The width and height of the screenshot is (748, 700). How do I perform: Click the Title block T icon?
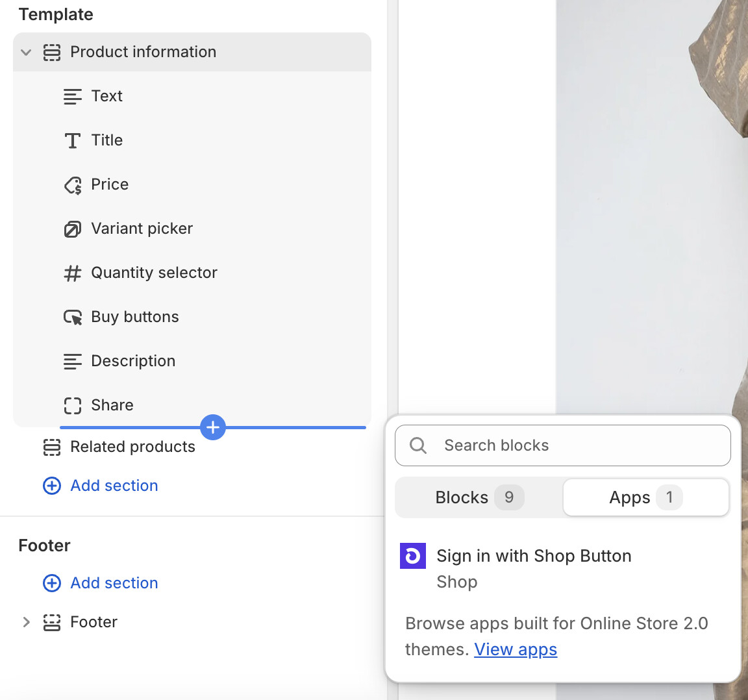coord(73,141)
